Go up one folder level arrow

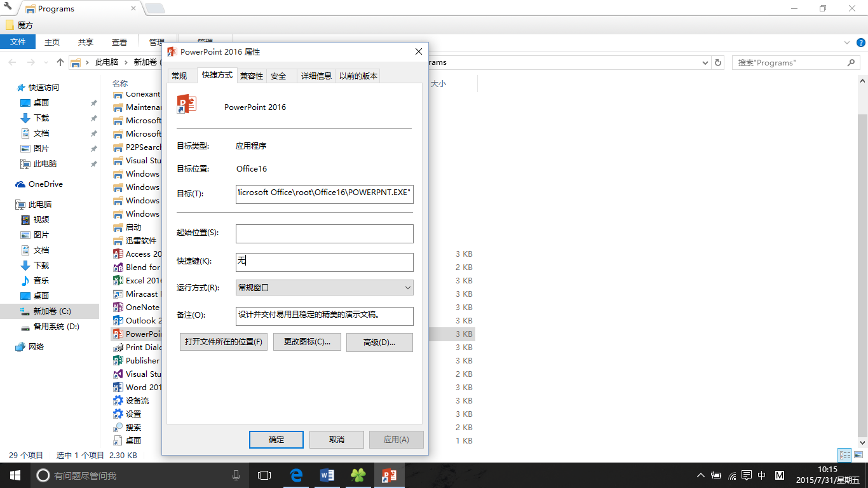pyautogui.click(x=60, y=62)
